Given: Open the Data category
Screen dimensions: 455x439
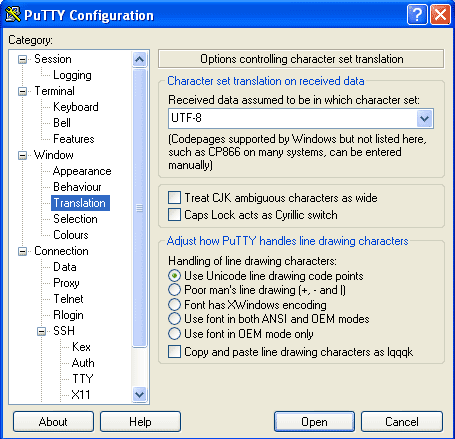Looking at the screenshot, I should (x=65, y=267).
